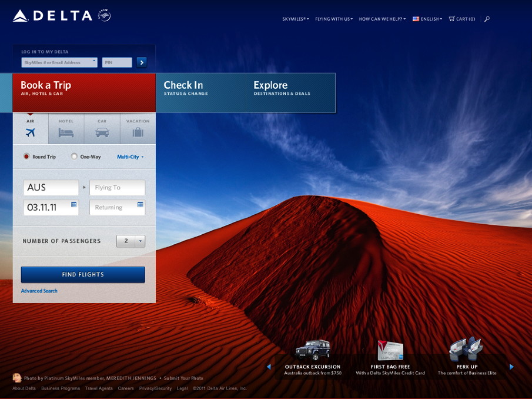Screen dimensions: 532x399
Task: Open Flying With Us menu
Action: pyautogui.click(x=334, y=19)
